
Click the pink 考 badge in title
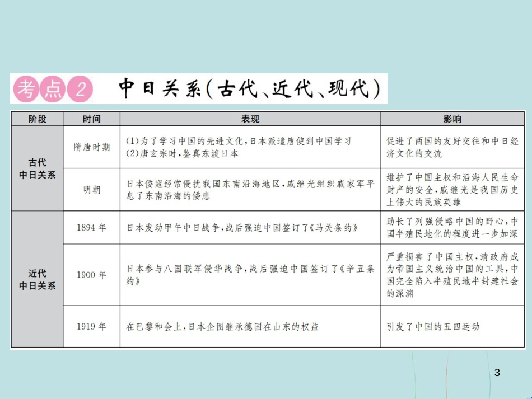tap(26, 89)
